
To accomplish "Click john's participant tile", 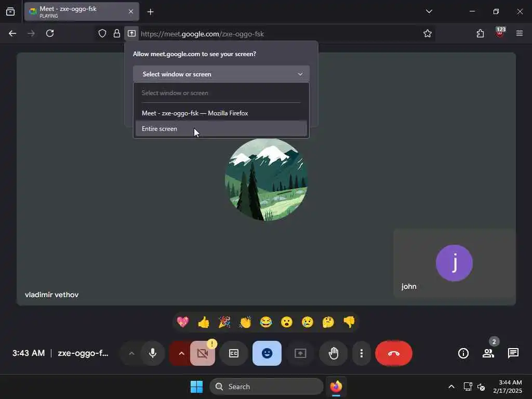I will [x=454, y=263].
